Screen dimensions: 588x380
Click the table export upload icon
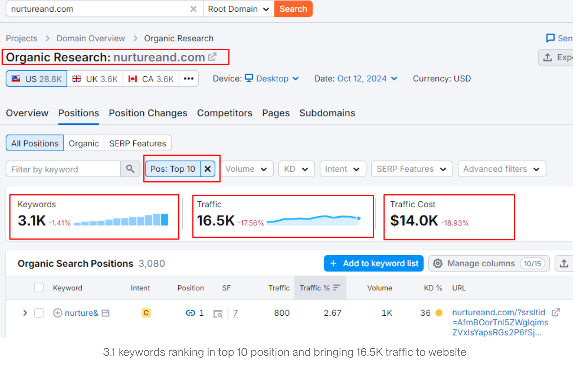tap(564, 263)
